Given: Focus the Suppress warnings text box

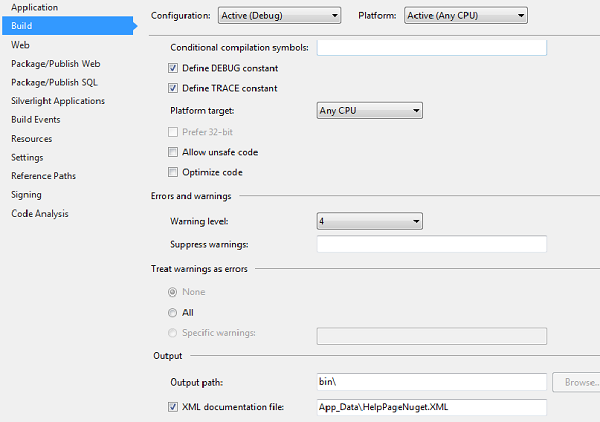Looking at the screenshot, I should [x=431, y=244].
